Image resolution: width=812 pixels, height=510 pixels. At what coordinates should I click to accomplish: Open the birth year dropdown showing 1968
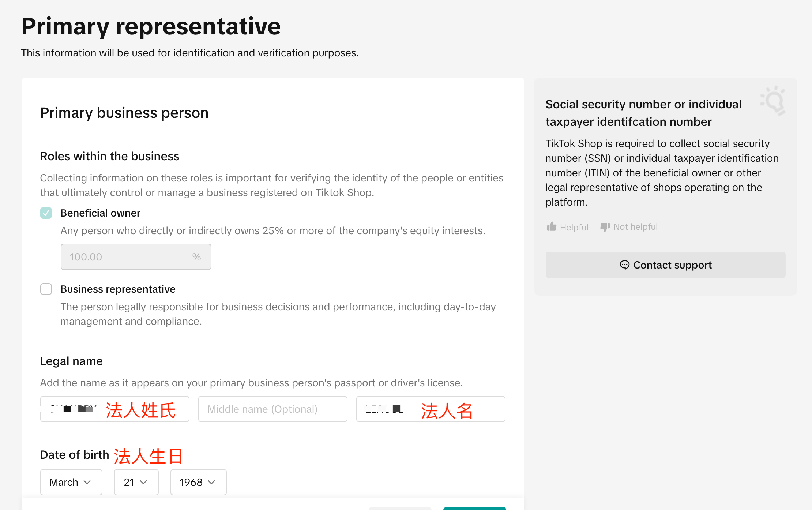click(x=198, y=482)
